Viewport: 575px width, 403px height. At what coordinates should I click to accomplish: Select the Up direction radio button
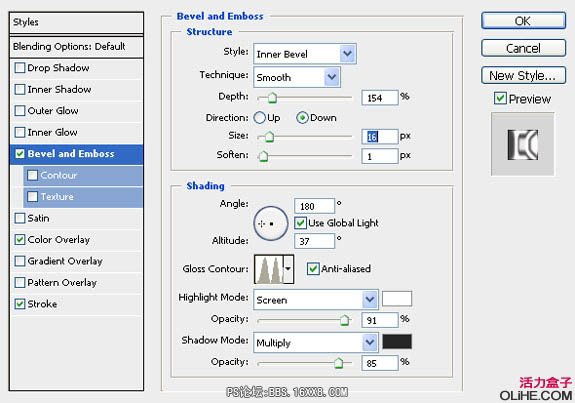pyautogui.click(x=259, y=118)
